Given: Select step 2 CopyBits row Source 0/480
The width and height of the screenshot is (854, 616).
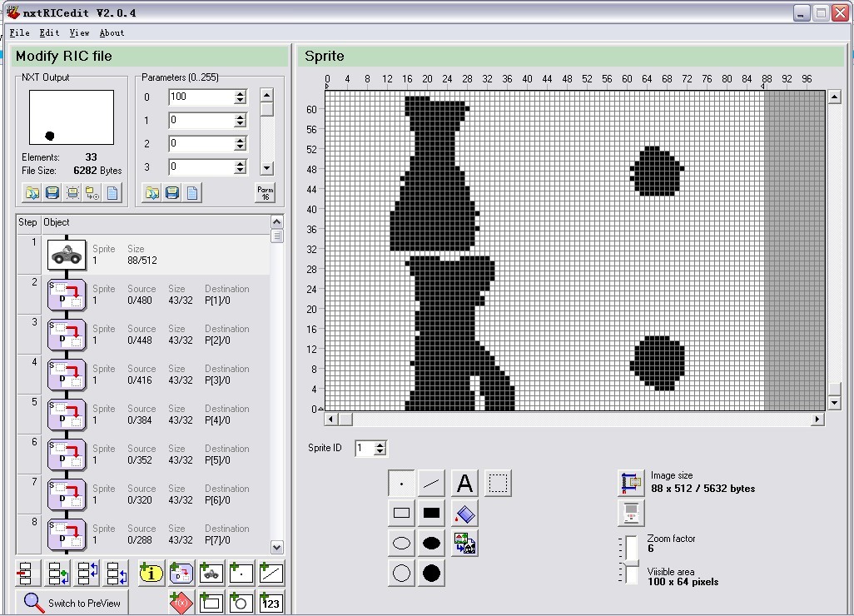Looking at the screenshot, I should click(143, 295).
